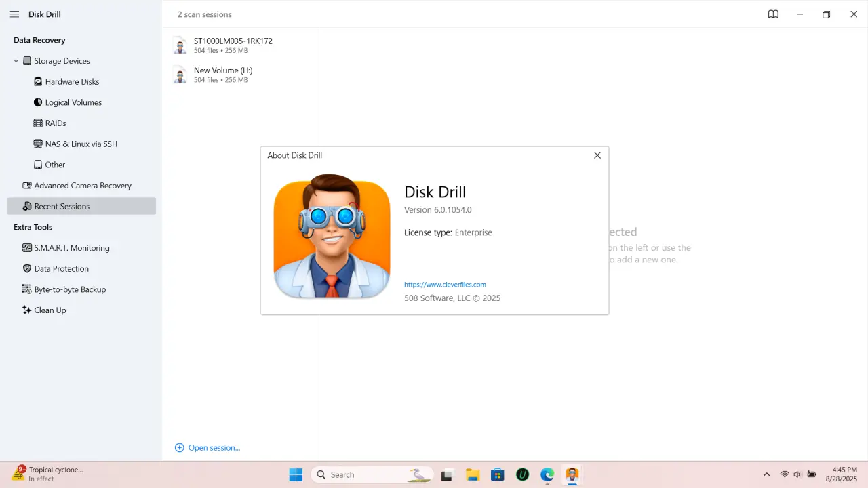Screen dimensions: 868x488
Task: Open Hardware Disks label
Action: tap(72, 81)
